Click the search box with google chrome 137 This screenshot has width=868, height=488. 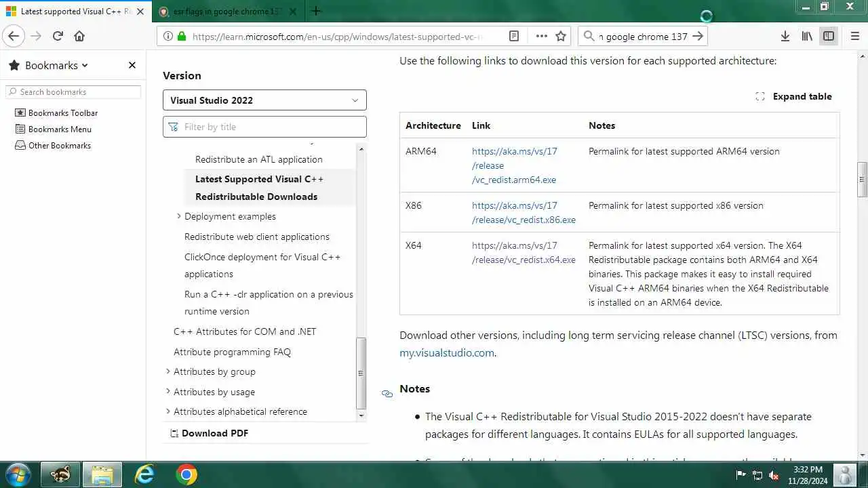(643, 37)
